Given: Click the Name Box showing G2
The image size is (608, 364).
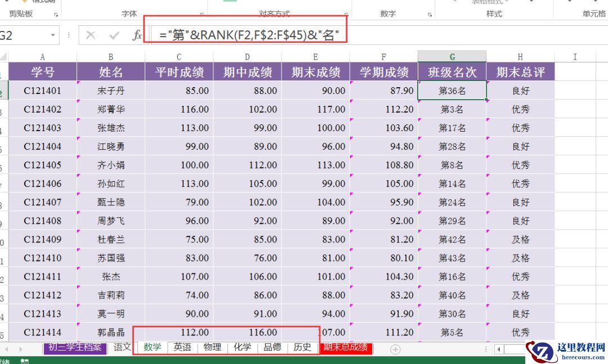Looking at the screenshot, I should click(24, 35).
